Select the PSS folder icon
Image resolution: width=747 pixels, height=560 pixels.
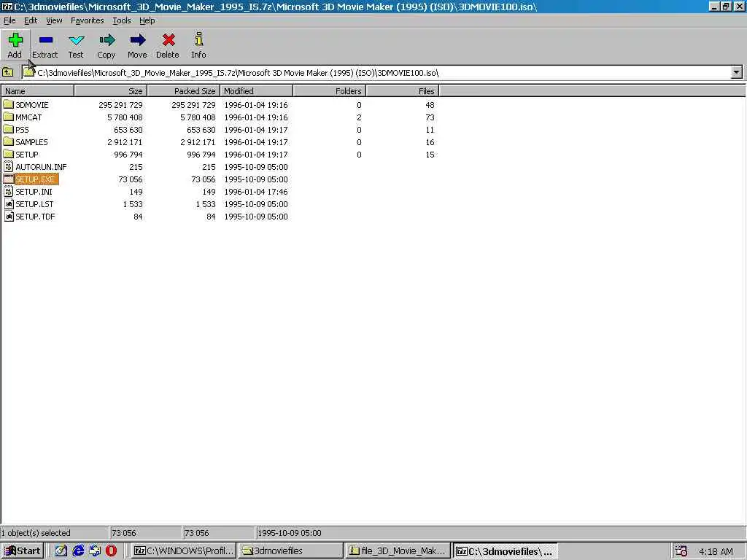pyautogui.click(x=8, y=129)
